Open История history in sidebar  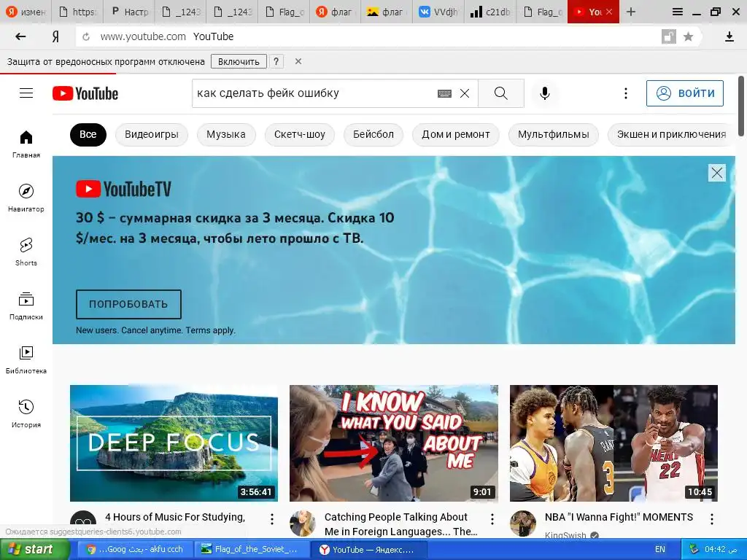26,413
